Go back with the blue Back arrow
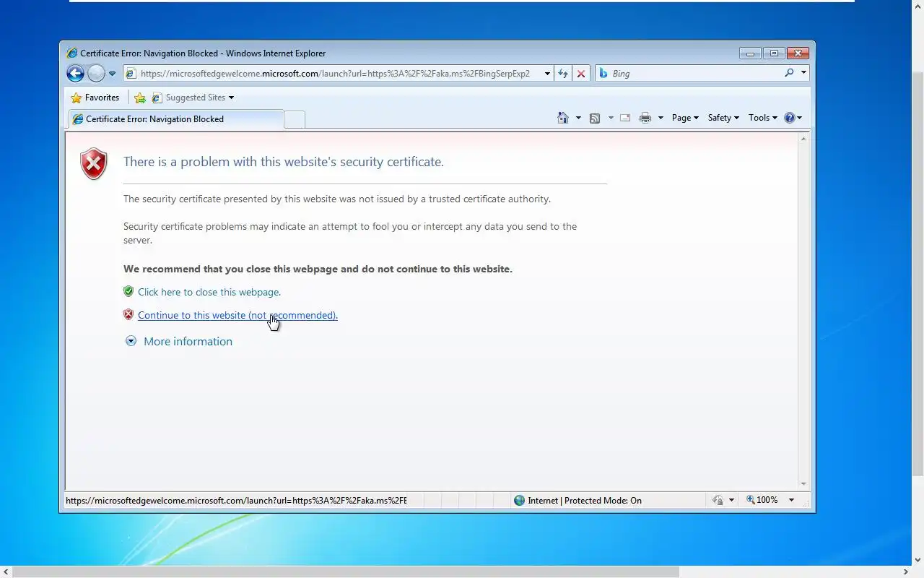924x578 pixels. coord(75,73)
